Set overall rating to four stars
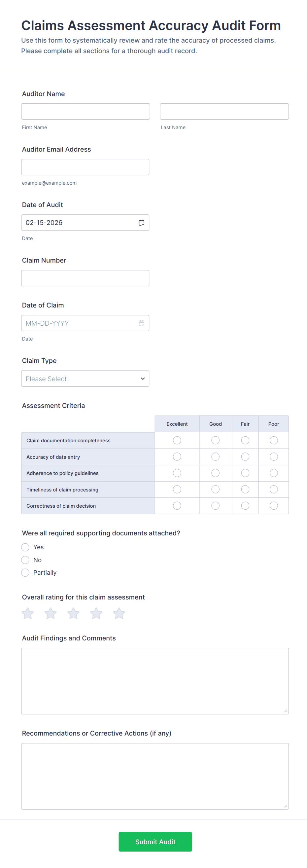Image resolution: width=307 pixels, height=868 pixels. [96, 613]
